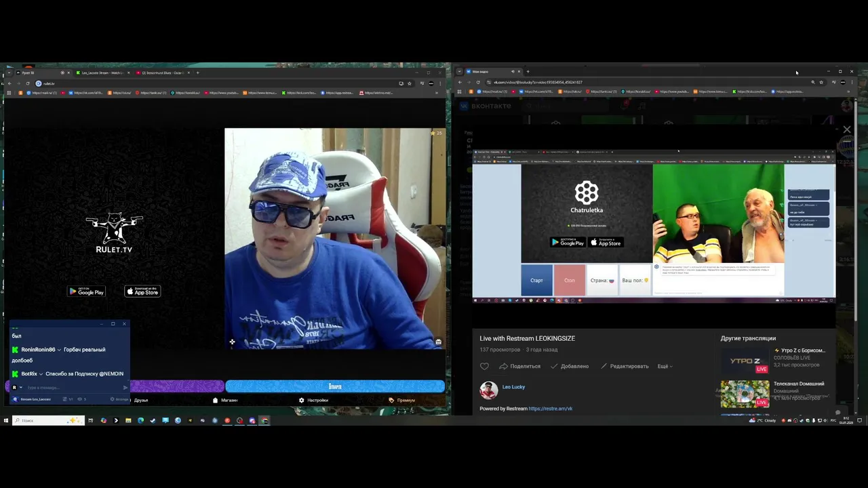Open the Leo Lucky author link
868x488 pixels.
pyautogui.click(x=513, y=387)
